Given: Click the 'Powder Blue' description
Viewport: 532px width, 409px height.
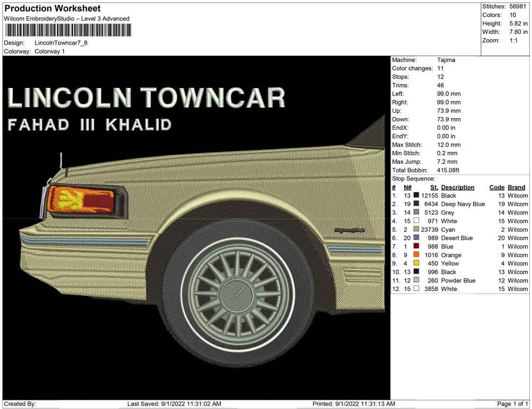Looking at the screenshot, I should point(458,280).
